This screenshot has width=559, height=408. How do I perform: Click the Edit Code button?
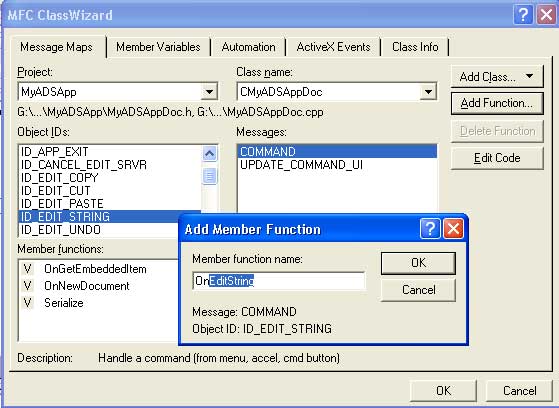[497, 158]
